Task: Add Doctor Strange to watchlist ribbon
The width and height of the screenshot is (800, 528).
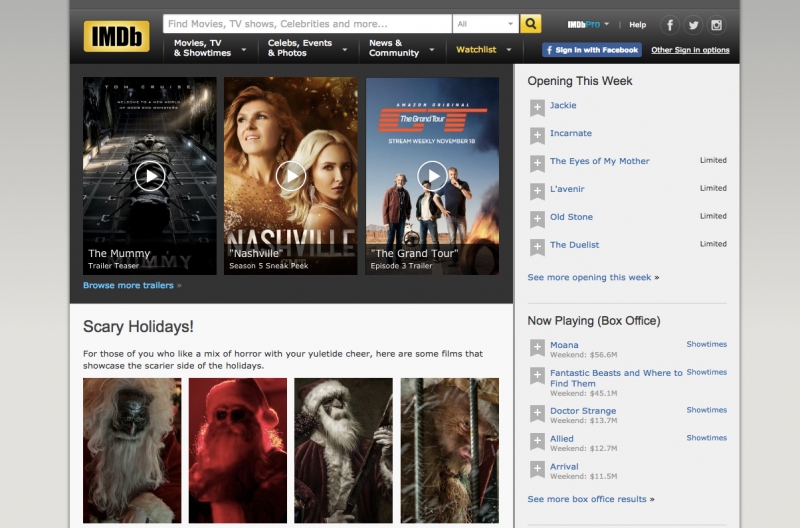Action: pos(537,413)
